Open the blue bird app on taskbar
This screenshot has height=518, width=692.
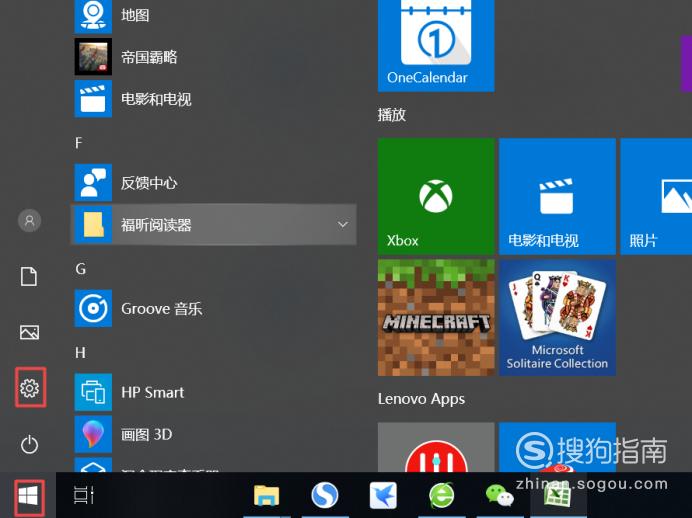coord(383,495)
